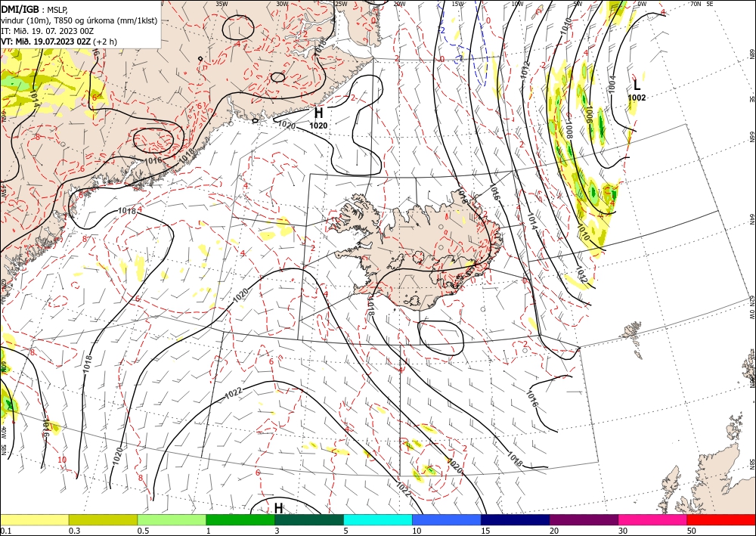Click the '30W' longitude label at top
The width and height of the screenshot is (756, 536).
(x=282, y=4)
